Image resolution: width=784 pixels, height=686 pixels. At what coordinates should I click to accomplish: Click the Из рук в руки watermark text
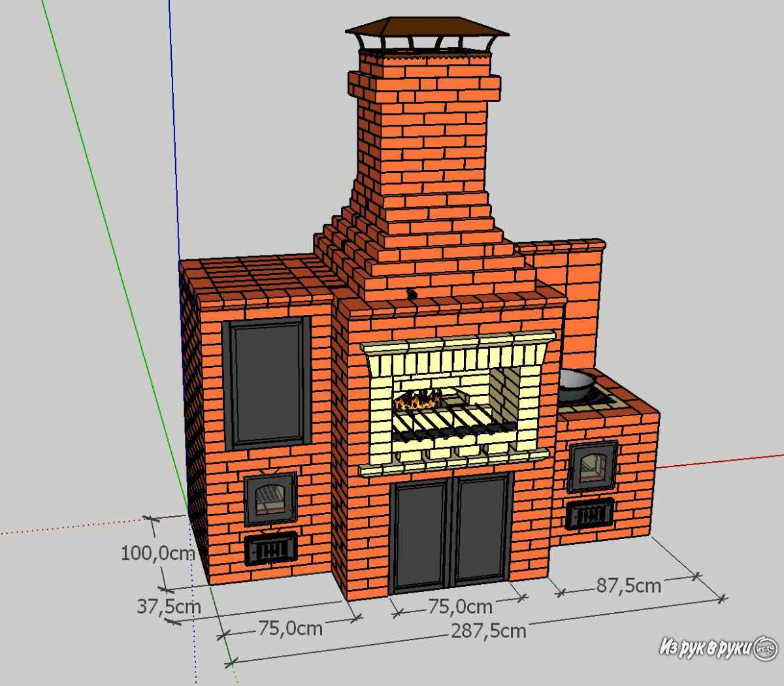(x=705, y=647)
